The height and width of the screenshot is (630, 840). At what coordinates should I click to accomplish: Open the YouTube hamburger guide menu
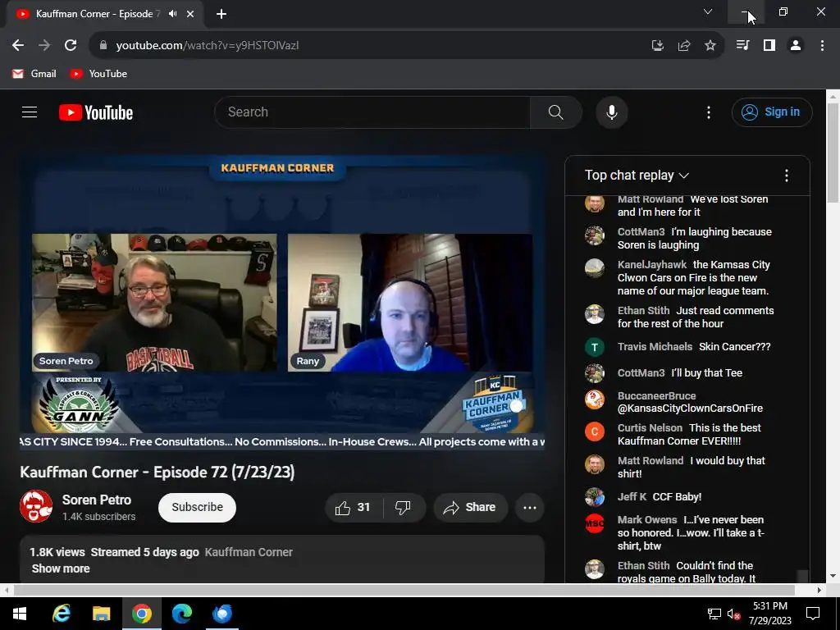30,112
